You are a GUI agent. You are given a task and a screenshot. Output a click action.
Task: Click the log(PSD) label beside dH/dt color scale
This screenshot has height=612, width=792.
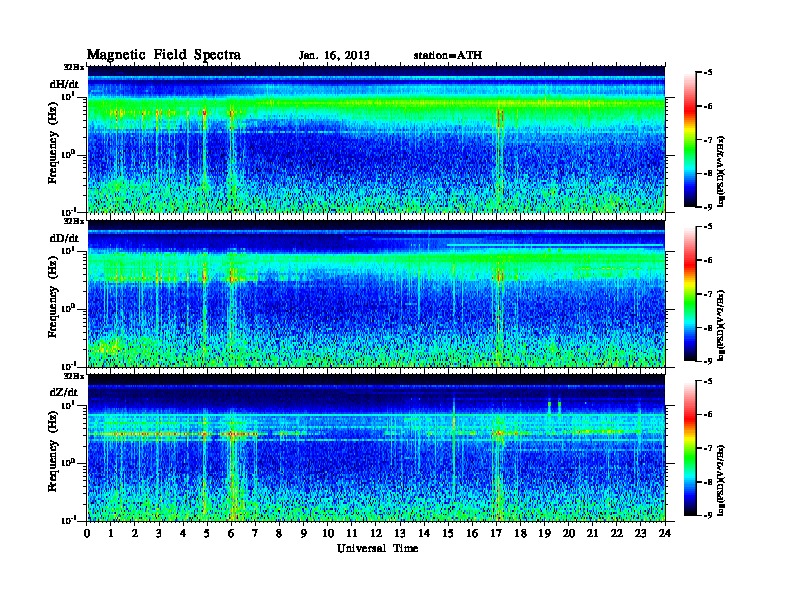pos(720,171)
